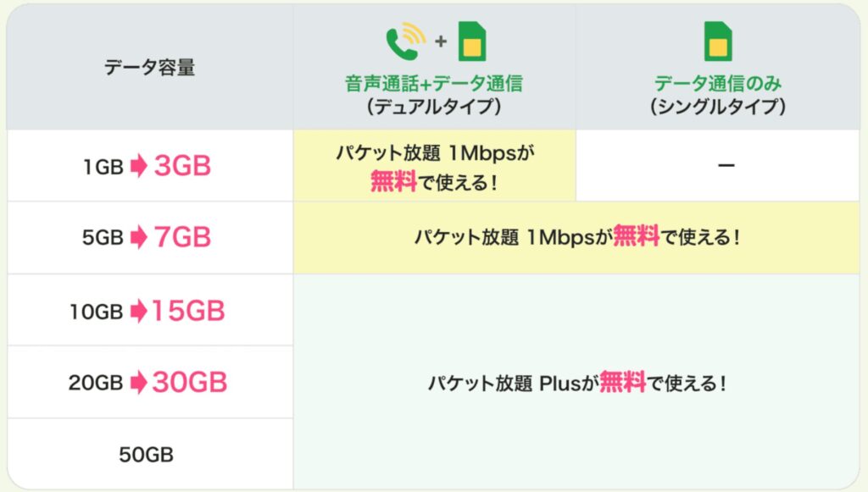Click the パケット放題 Plus free-use cell text
The height and width of the screenshot is (492, 868).
pos(576,383)
